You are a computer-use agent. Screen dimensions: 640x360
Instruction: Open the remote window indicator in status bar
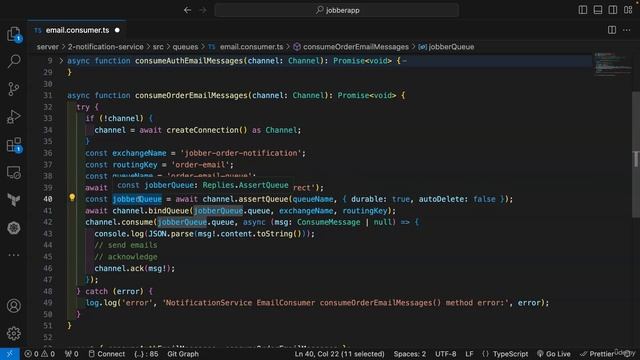click(x=9, y=354)
